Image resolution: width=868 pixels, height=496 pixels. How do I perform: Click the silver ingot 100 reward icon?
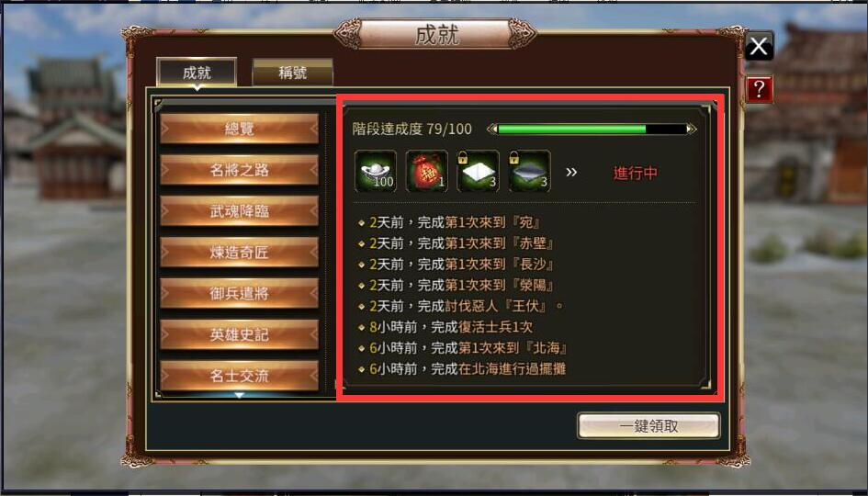376,172
